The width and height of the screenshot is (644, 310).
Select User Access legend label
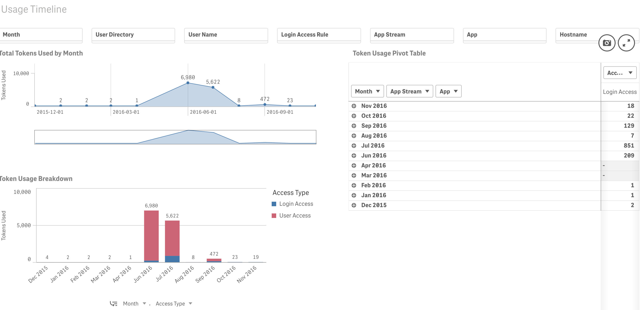295,216
